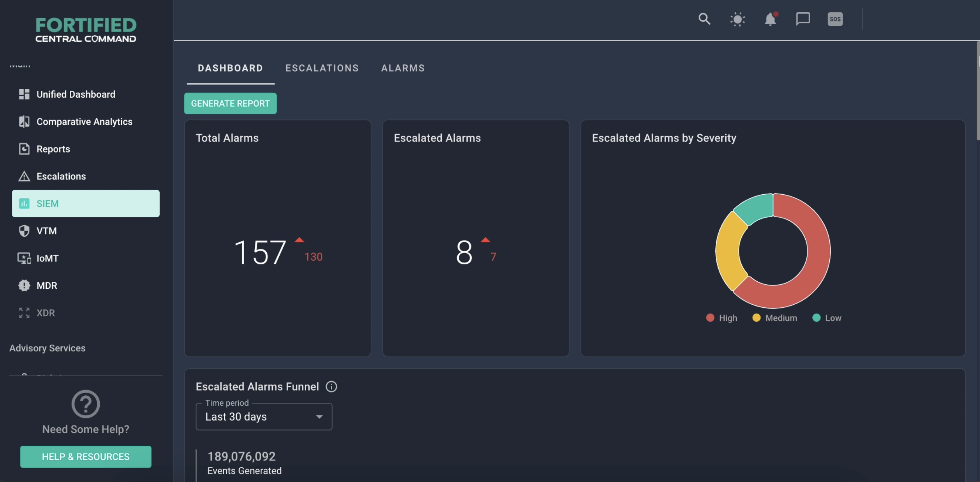The width and height of the screenshot is (980, 482).
Task: Click the Total Alarms card title
Action: click(227, 138)
